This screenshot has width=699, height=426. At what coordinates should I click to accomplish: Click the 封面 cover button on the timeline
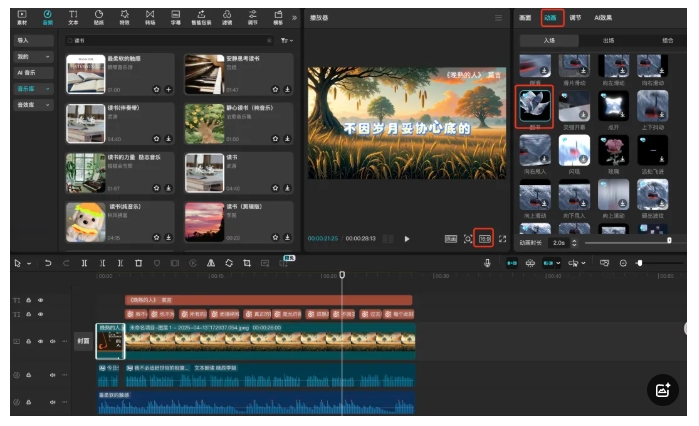[84, 341]
